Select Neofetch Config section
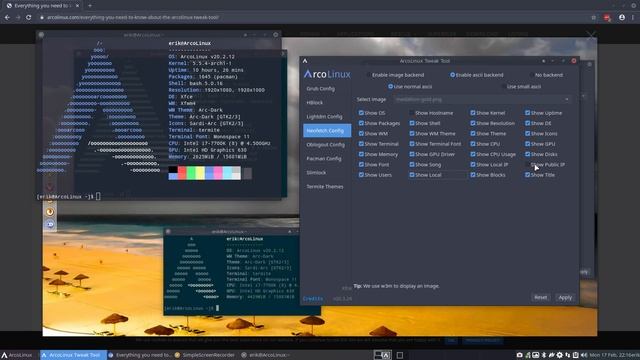 pyautogui.click(x=327, y=131)
